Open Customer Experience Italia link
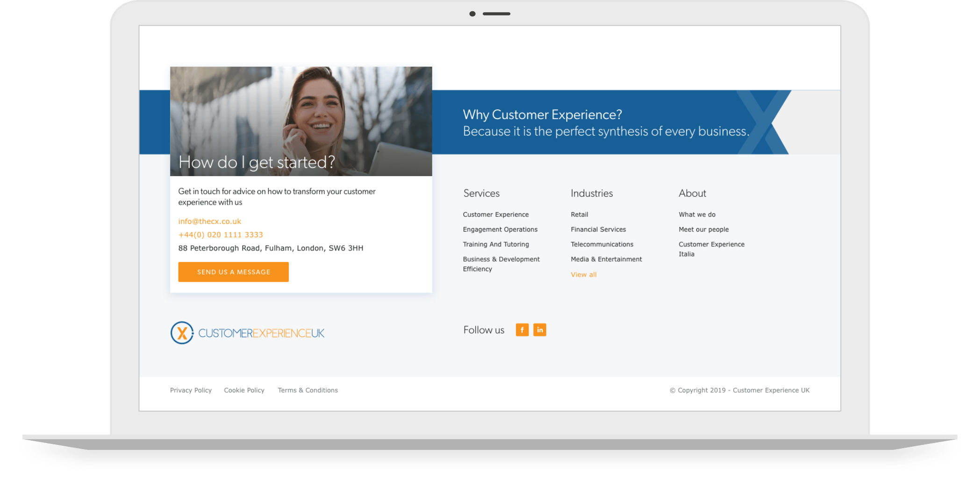The height and width of the screenshot is (479, 980). coord(711,249)
